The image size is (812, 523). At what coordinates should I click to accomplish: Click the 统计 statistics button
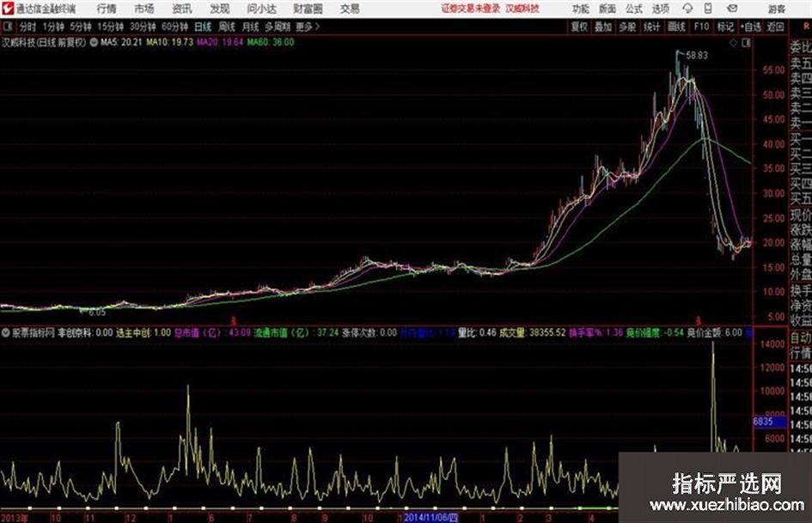(x=651, y=27)
